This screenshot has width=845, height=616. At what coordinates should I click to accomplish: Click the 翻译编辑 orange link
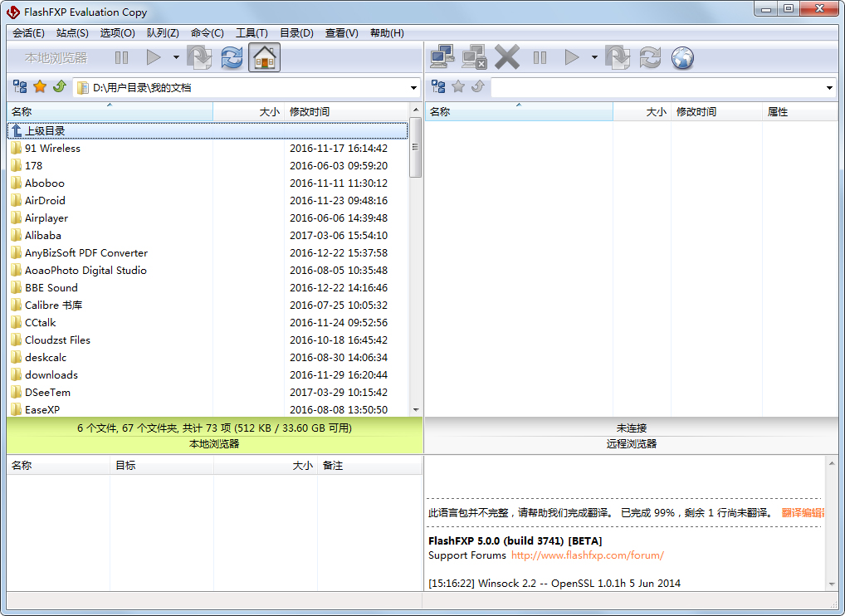pyautogui.click(x=803, y=512)
